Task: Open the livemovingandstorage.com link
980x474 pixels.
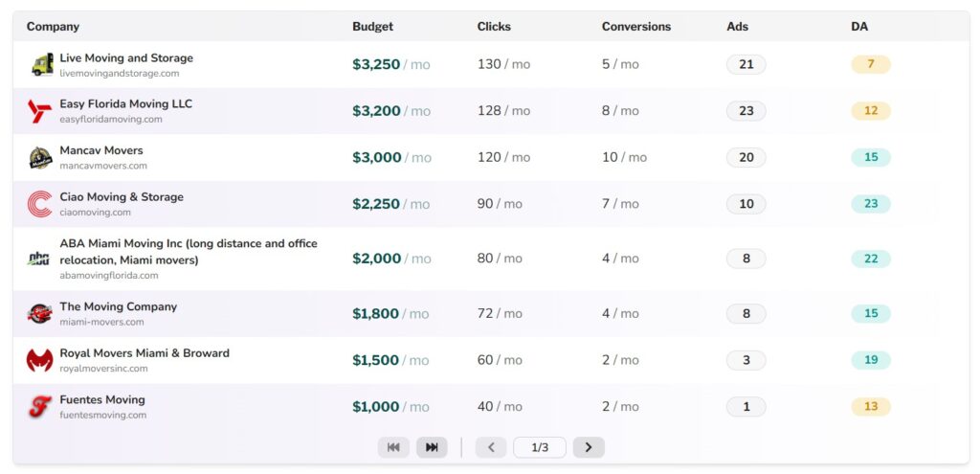Action: pos(120,74)
